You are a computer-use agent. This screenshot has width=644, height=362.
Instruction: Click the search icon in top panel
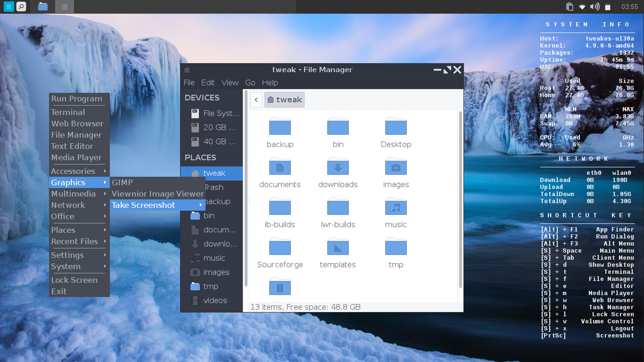21,7
